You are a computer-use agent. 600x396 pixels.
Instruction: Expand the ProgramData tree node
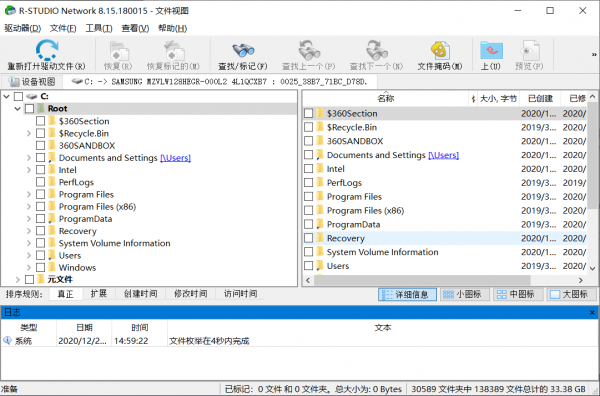[29, 218]
